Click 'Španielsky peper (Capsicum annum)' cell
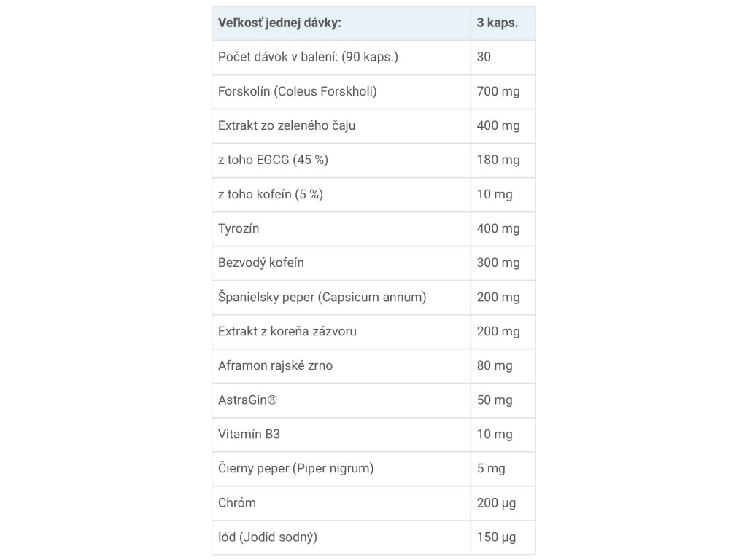This screenshot has height=560, width=747. click(341, 297)
